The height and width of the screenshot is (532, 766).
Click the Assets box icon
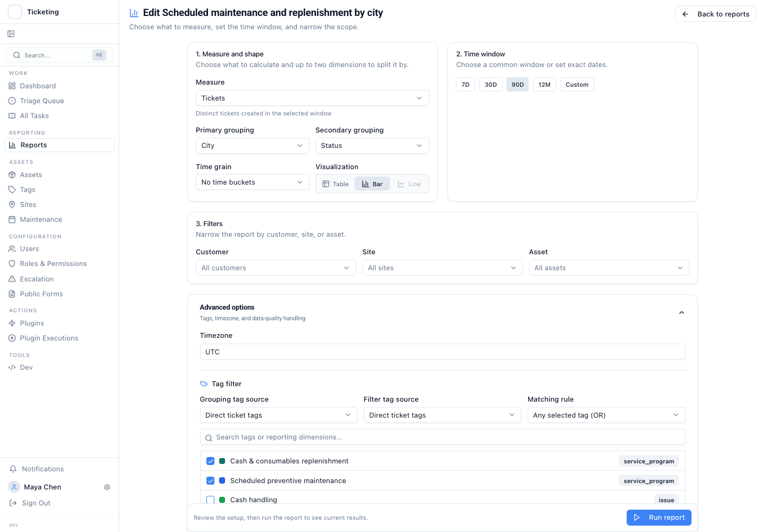(x=12, y=175)
